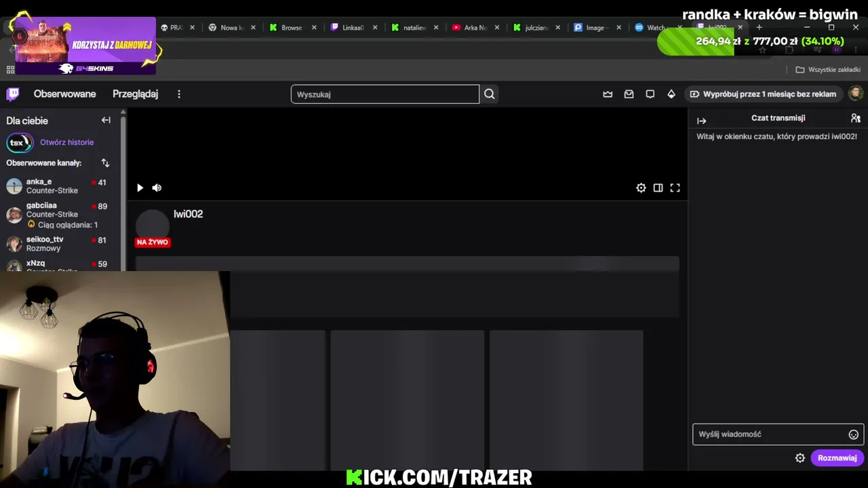
Task: Click the 'Otwórz historie' link
Action: coord(67,142)
